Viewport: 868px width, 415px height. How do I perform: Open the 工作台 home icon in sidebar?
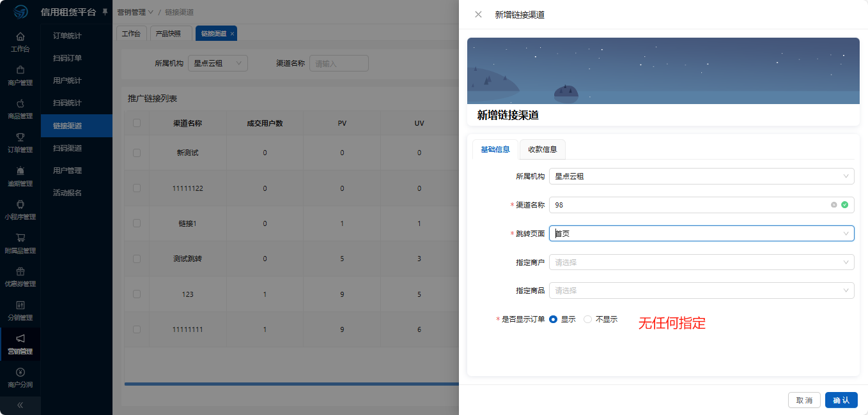click(x=20, y=36)
